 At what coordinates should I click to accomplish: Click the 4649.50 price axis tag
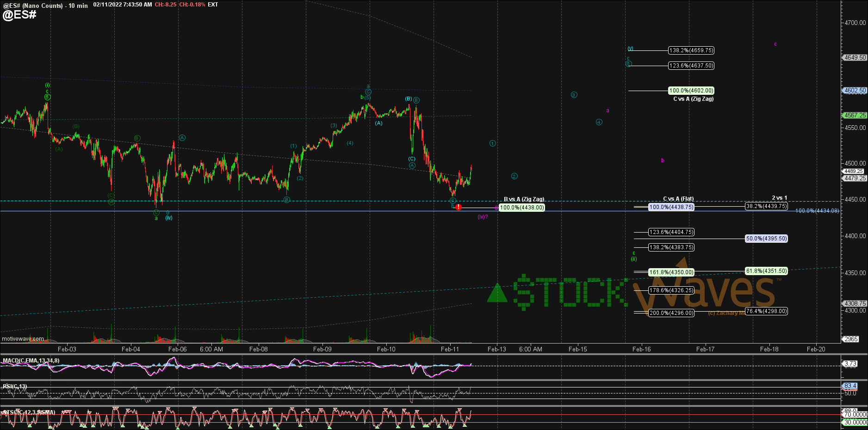(854, 58)
